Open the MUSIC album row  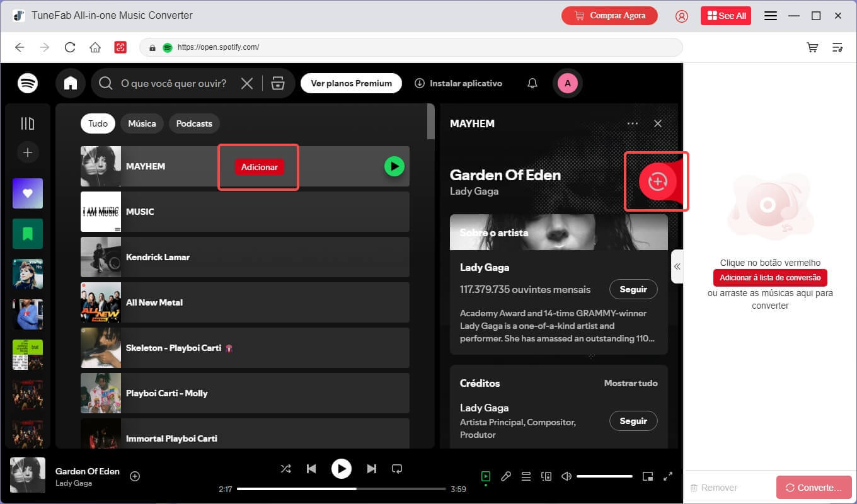point(245,212)
